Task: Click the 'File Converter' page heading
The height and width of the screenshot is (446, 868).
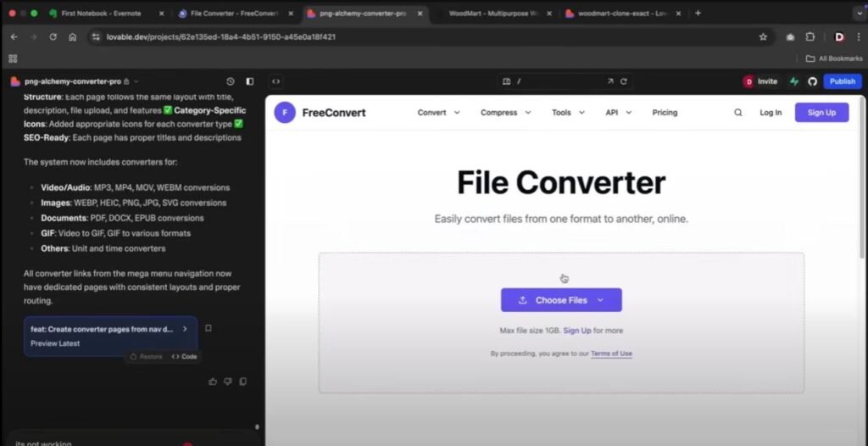Action: 561,182
